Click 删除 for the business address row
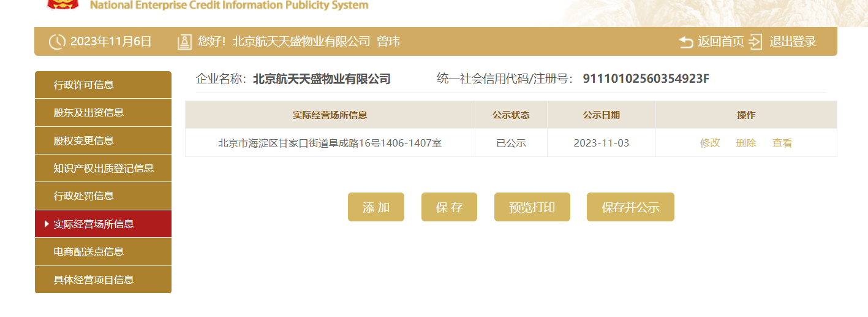The width and height of the screenshot is (868, 317). click(746, 143)
